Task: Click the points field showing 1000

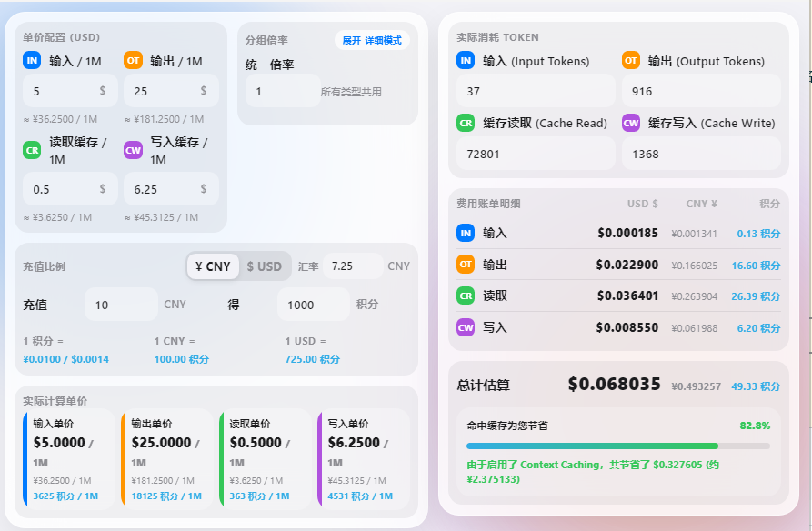Action: pyautogui.click(x=312, y=305)
